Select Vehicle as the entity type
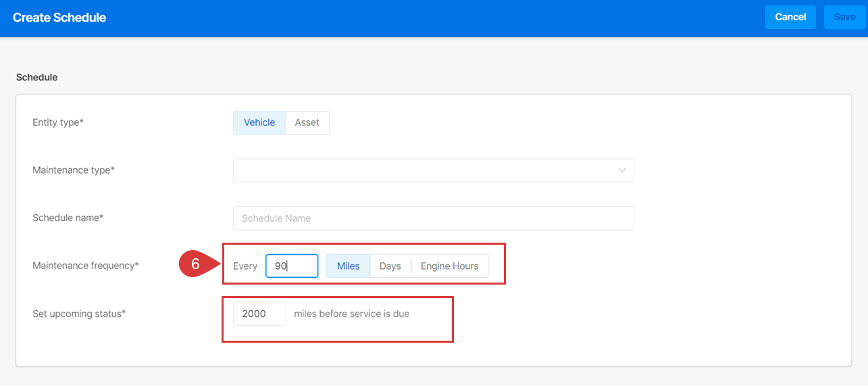This screenshot has width=868, height=386. (x=259, y=122)
